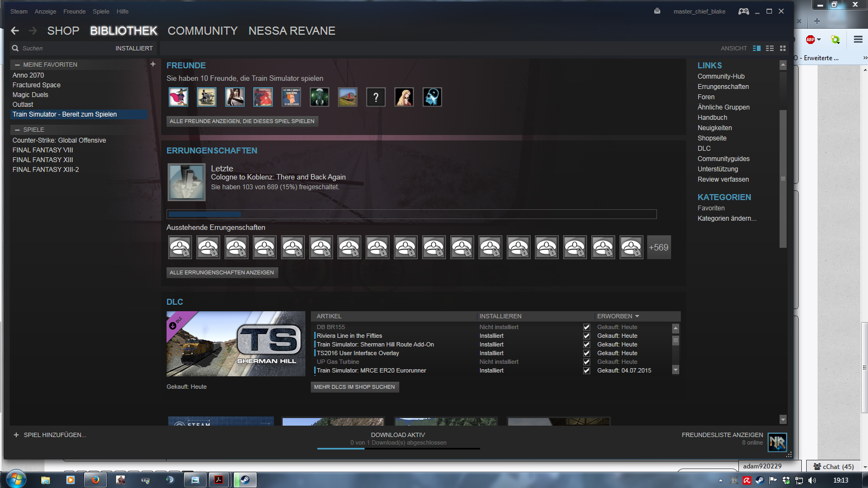Open the Review verfassen link

723,179
